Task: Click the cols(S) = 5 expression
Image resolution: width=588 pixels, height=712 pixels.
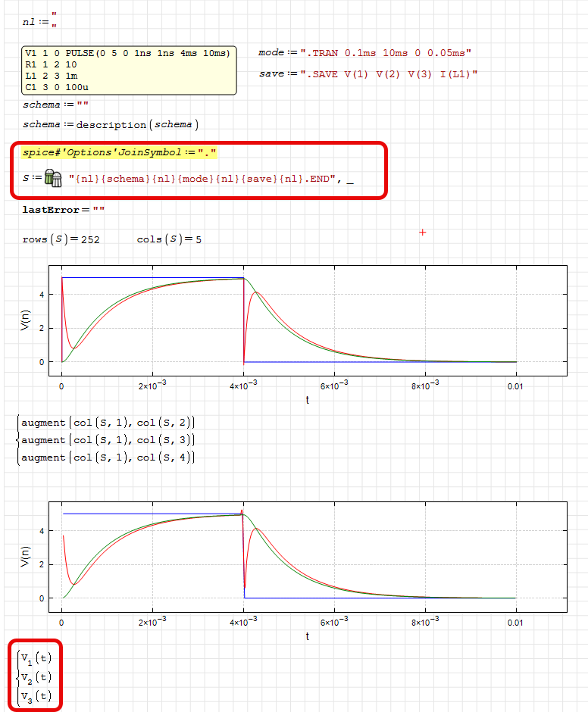Action: pyautogui.click(x=169, y=239)
